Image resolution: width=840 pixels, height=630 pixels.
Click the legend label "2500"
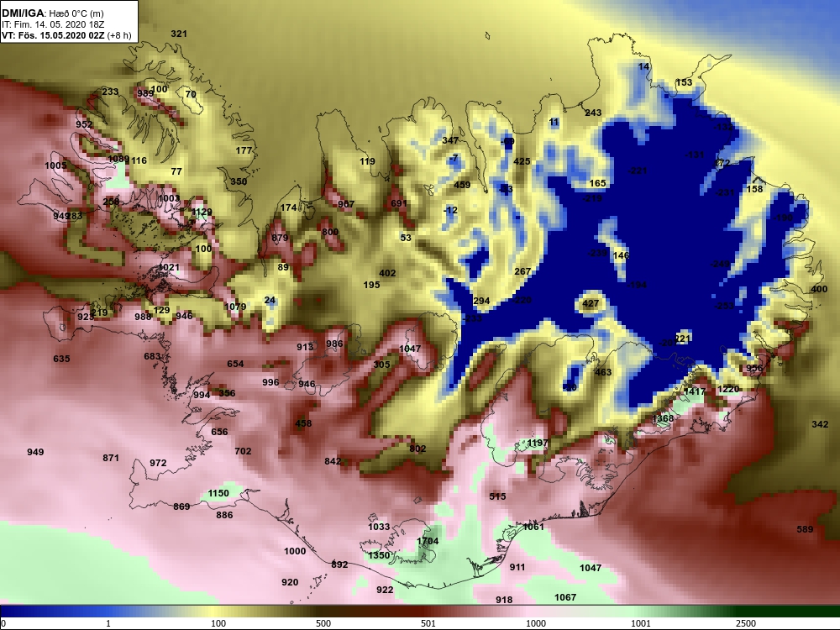745,623
